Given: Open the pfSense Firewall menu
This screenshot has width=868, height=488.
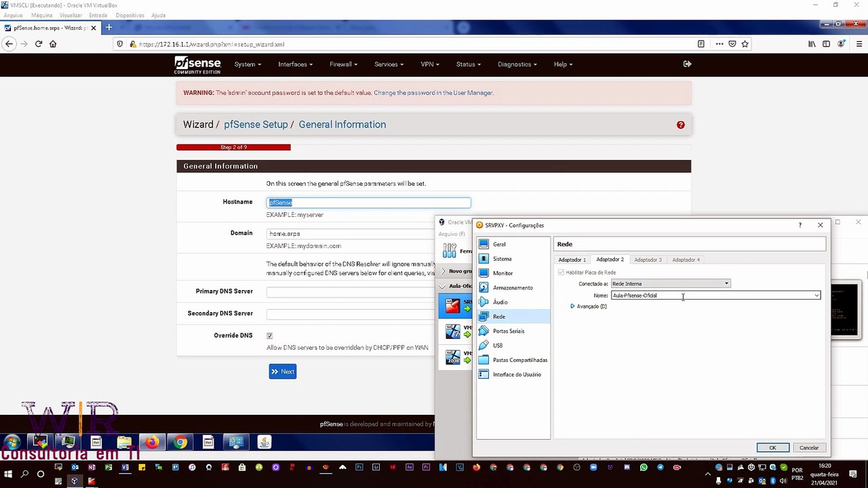Looking at the screenshot, I should tap(344, 64).
